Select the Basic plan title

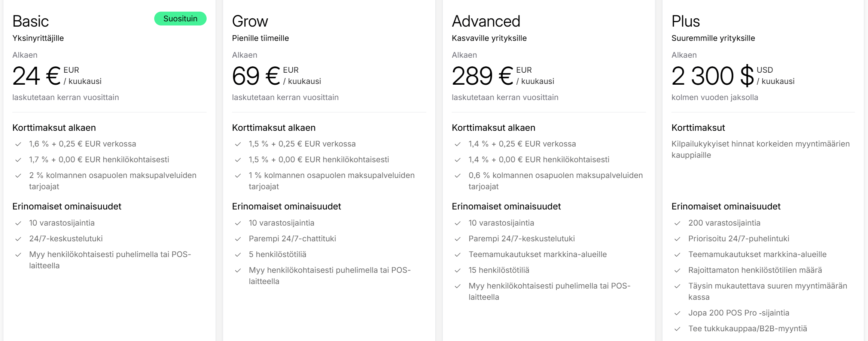[x=31, y=21]
